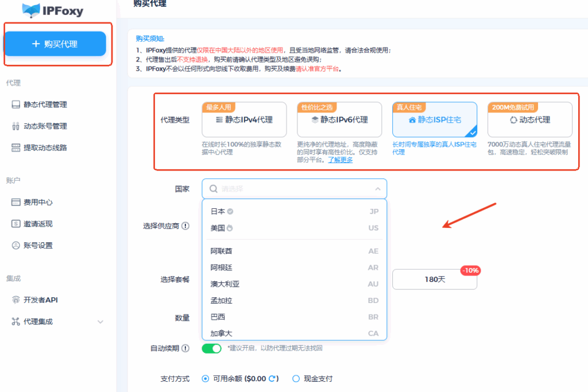Choose 现金支付 as payment method
588x392 pixels.
tap(296, 378)
